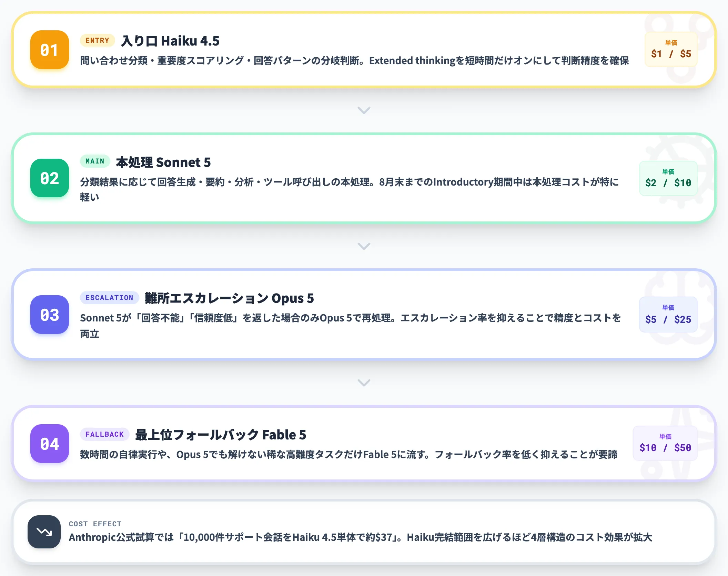Click the MAIN tag label
Screen dimensions: 728x576
click(95, 161)
